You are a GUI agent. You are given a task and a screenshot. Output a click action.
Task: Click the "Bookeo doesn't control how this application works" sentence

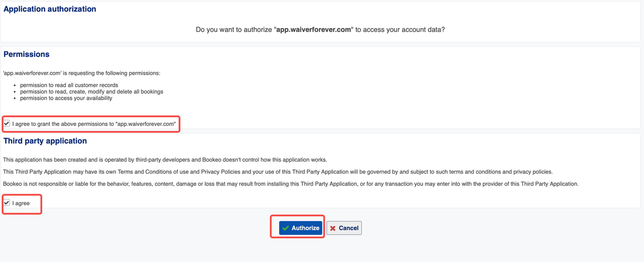(x=165, y=160)
